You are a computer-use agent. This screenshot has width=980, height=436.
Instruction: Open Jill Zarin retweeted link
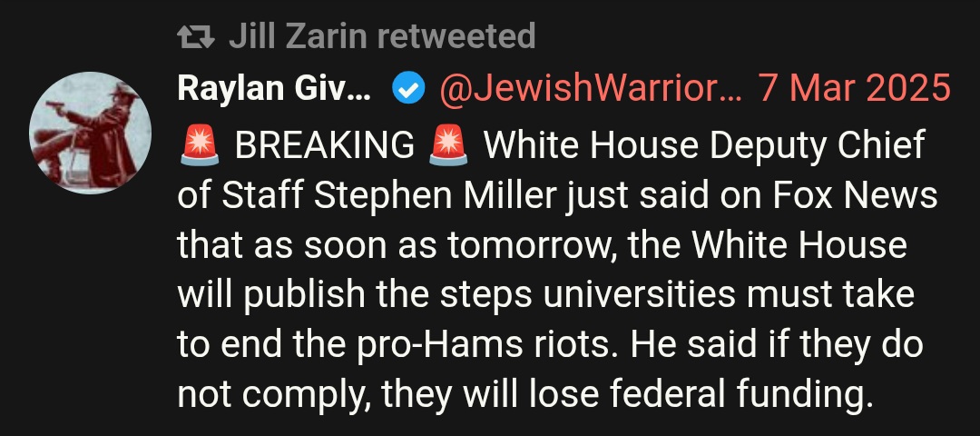click(x=382, y=36)
